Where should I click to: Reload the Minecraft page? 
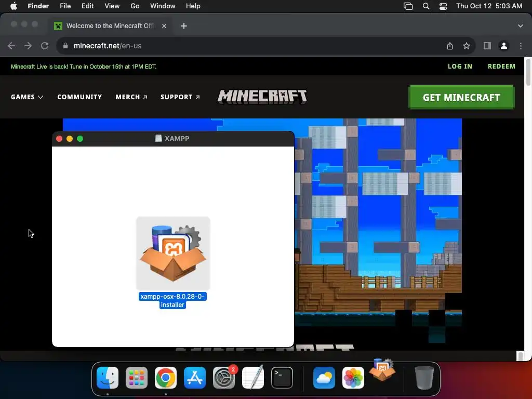[x=45, y=46]
